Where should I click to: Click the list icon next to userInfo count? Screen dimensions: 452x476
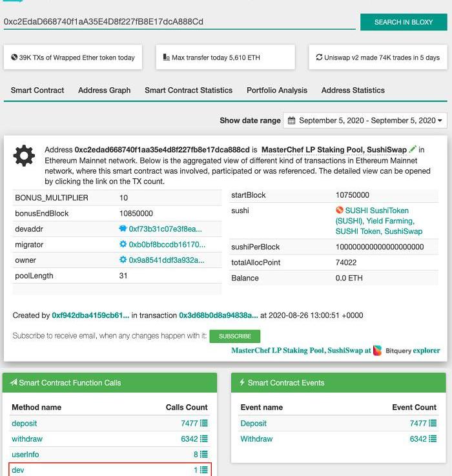tap(203, 455)
